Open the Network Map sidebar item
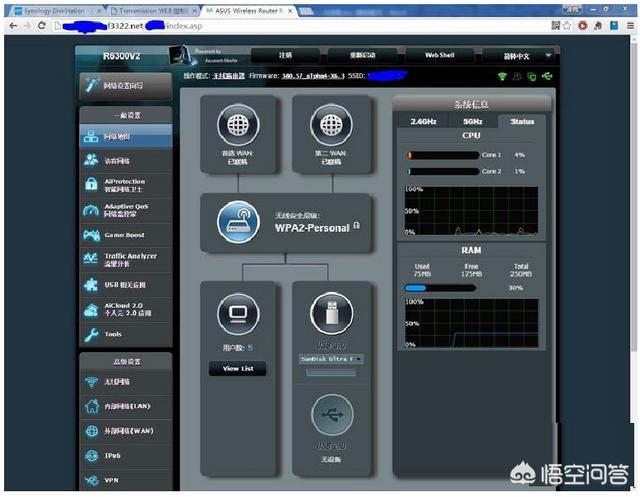Screen dimensions: 640x497 (x=126, y=137)
